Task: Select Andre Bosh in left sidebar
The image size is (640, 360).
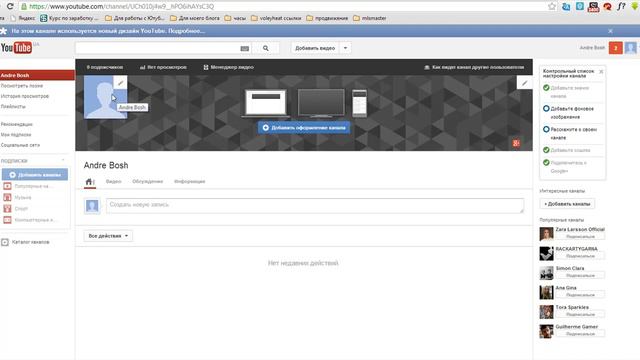Action: (x=37, y=76)
